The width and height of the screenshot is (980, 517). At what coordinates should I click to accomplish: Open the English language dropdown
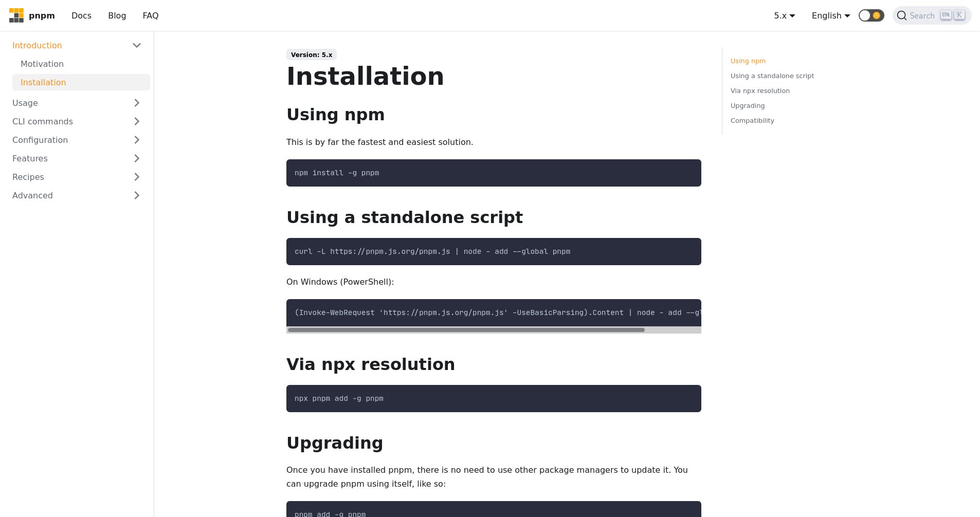click(x=831, y=15)
